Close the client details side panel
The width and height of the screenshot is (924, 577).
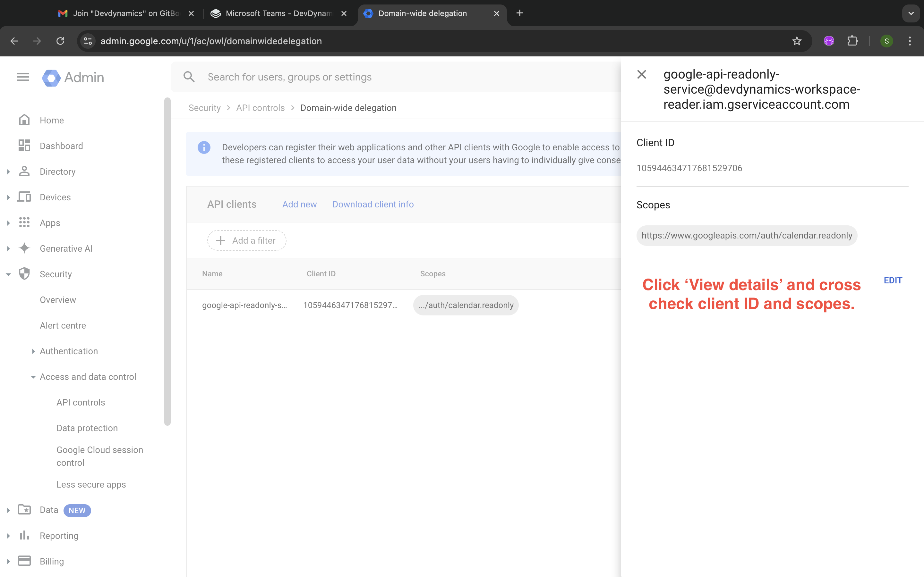[641, 74]
